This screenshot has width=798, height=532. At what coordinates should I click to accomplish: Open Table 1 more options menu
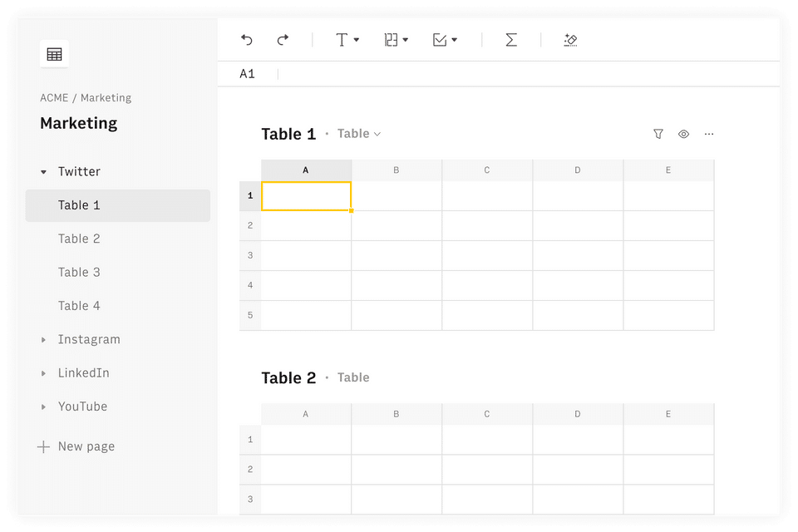[709, 134]
